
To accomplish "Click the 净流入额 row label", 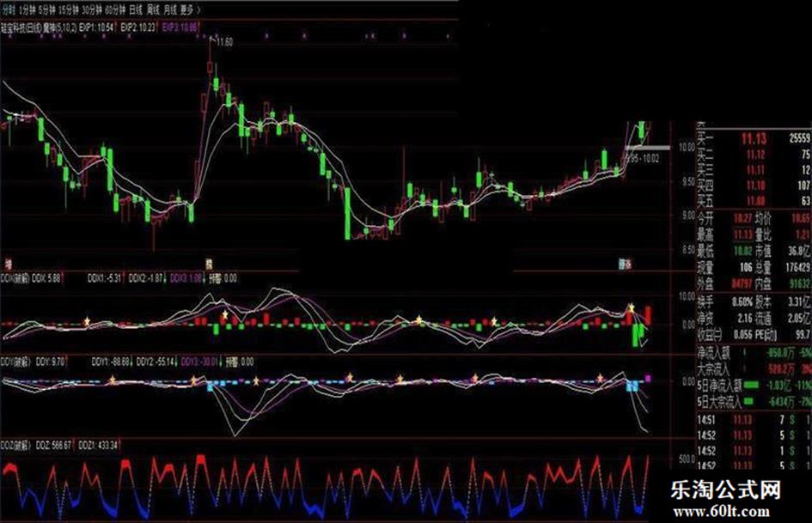I will pyautogui.click(x=713, y=353).
